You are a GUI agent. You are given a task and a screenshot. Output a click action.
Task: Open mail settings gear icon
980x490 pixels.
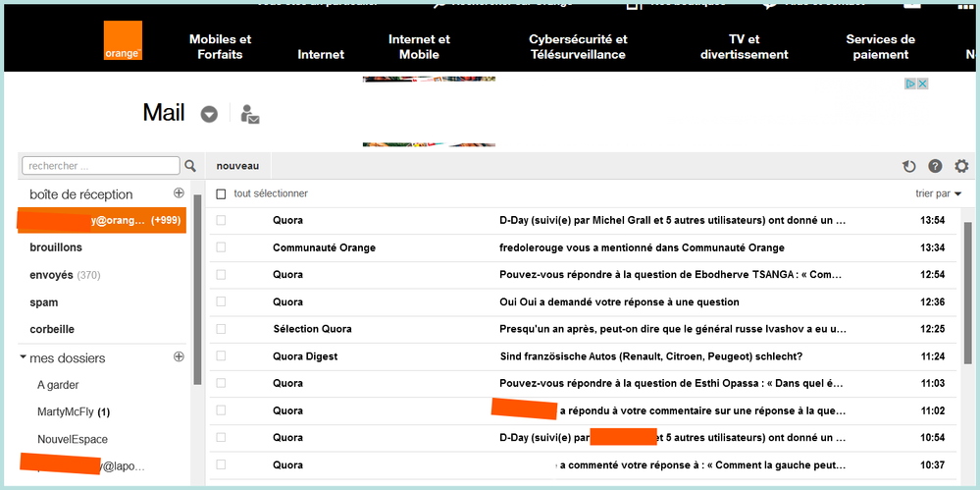point(961,167)
